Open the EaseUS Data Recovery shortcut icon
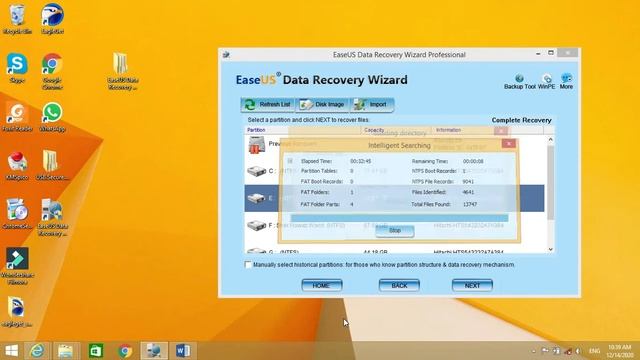 click(52, 218)
